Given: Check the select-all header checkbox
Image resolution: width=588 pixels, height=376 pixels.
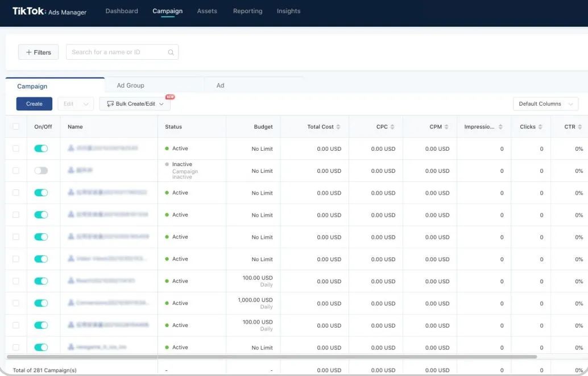Looking at the screenshot, I should pos(16,127).
